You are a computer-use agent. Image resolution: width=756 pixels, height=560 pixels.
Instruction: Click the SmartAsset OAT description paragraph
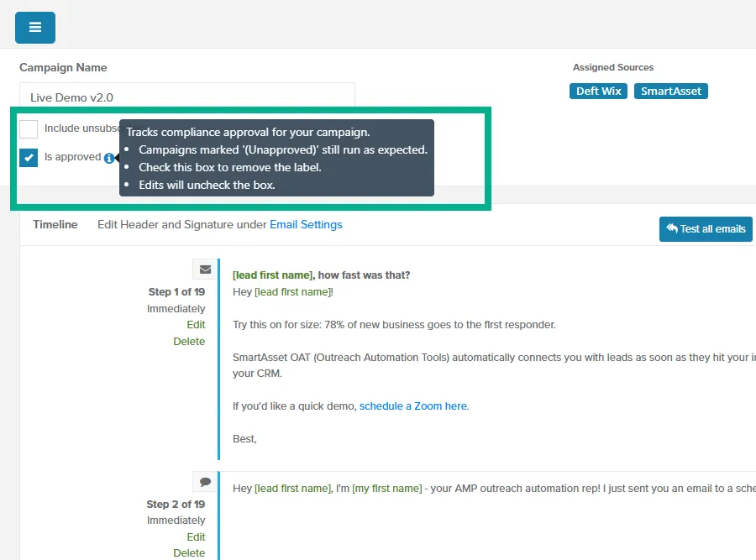tap(494, 365)
